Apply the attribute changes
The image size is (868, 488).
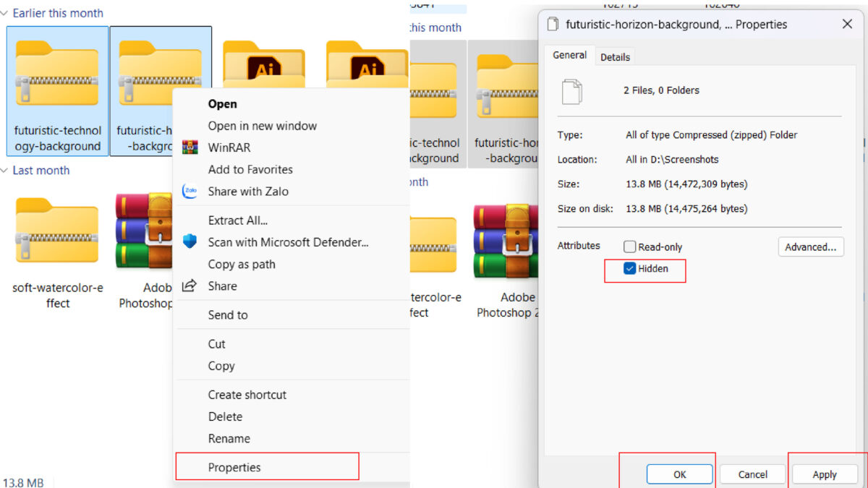pos(824,474)
